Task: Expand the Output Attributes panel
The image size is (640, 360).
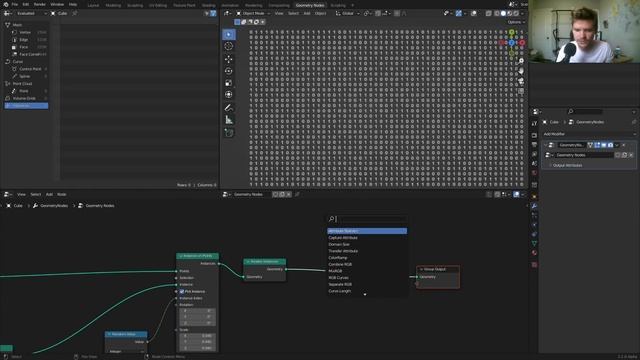Action: [x=567, y=165]
